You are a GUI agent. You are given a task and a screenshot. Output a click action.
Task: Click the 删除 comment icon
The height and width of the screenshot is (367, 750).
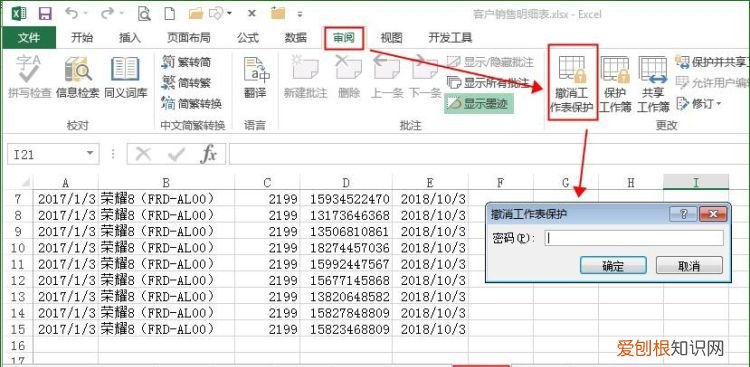coord(349,77)
